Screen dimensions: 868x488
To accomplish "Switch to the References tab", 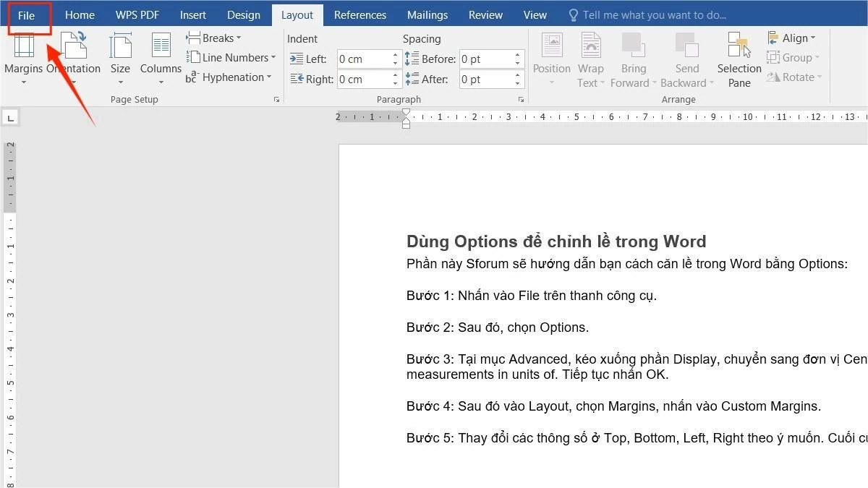I will pyautogui.click(x=360, y=14).
